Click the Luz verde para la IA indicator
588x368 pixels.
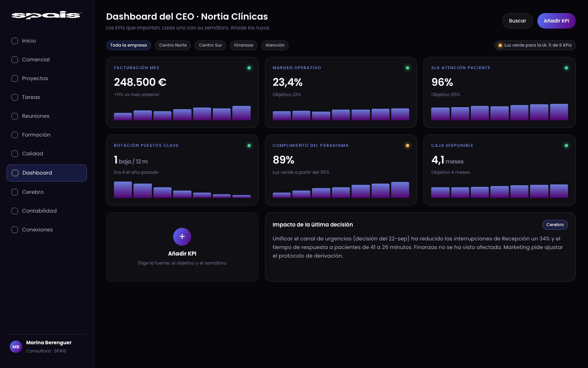coord(535,45)
